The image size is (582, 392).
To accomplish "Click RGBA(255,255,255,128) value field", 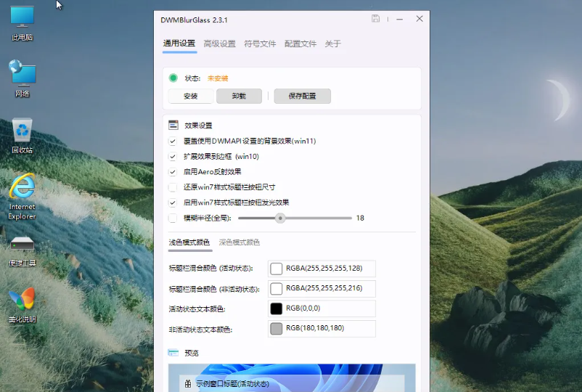I will (x=321, y=269).
